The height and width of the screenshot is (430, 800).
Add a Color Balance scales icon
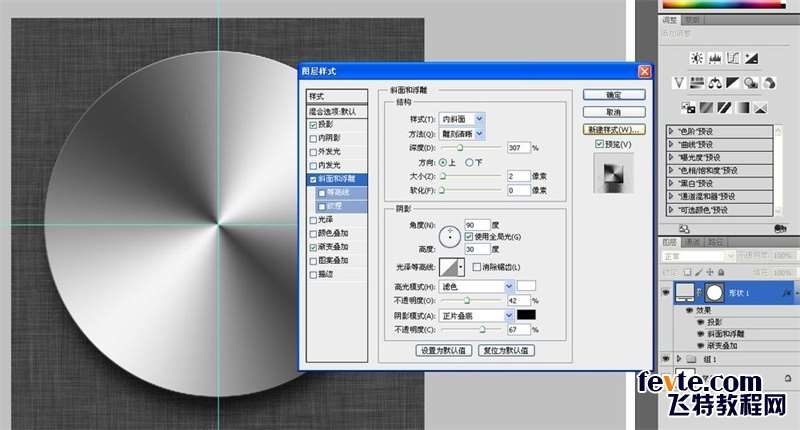coord(715,83)
